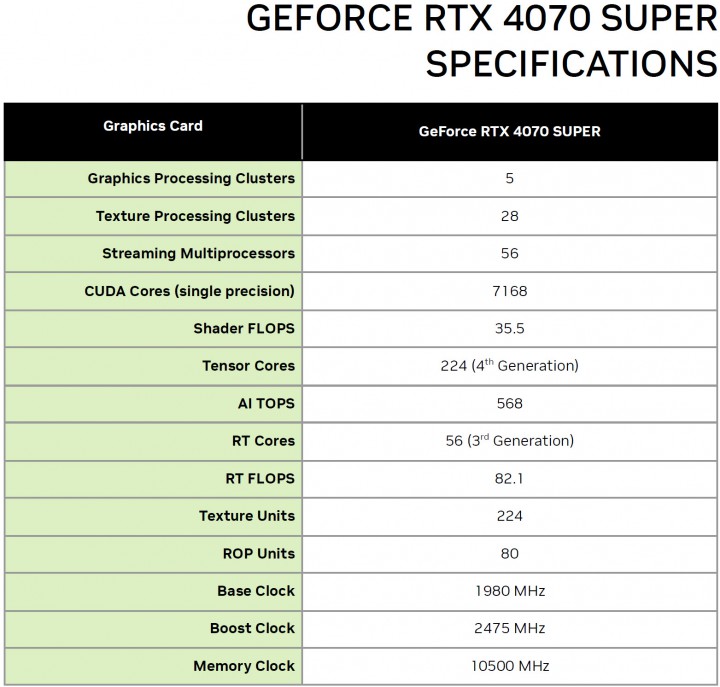Viewport: 720px width, 687px height.
Task: Select the Shader FLOPS value 35.5
Action: click(509, 328)
